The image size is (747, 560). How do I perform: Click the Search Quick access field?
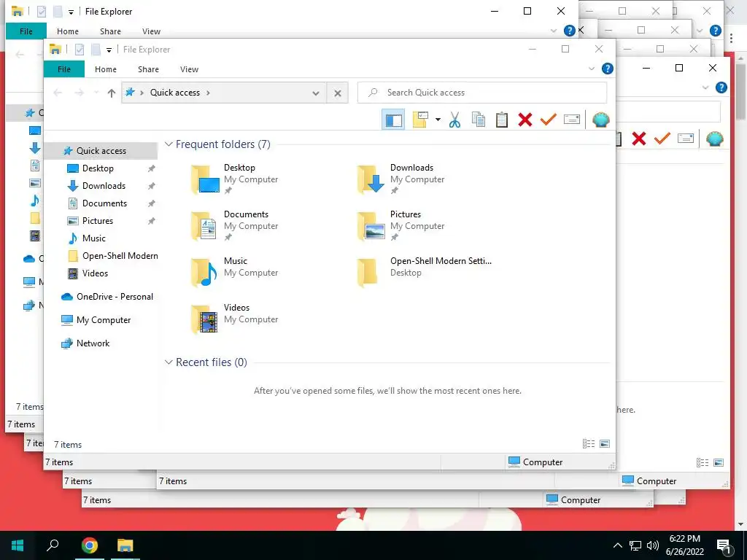(x=482, y=93)
